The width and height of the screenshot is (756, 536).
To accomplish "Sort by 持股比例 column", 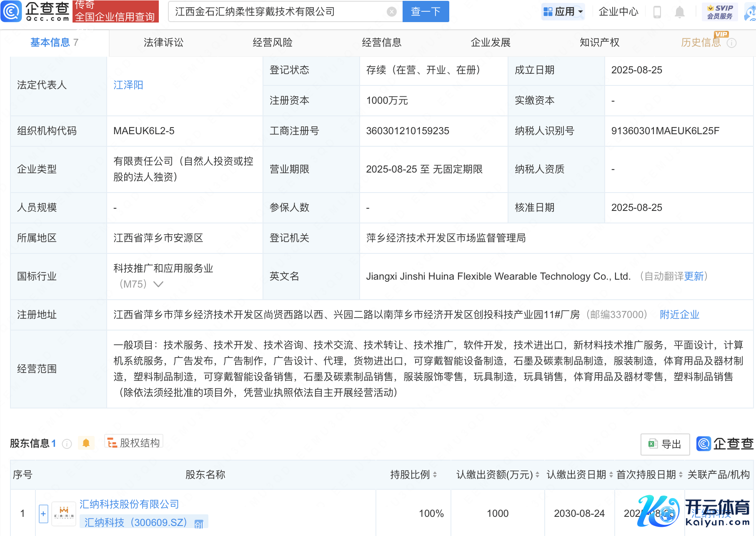I will [435, 475].
